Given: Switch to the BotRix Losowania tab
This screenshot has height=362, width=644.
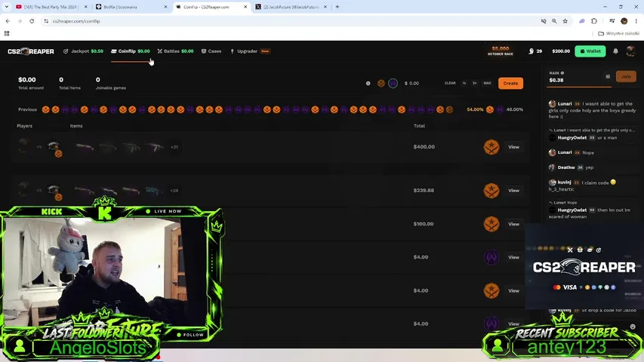Looking at the screenshot, I should point(132,7).
